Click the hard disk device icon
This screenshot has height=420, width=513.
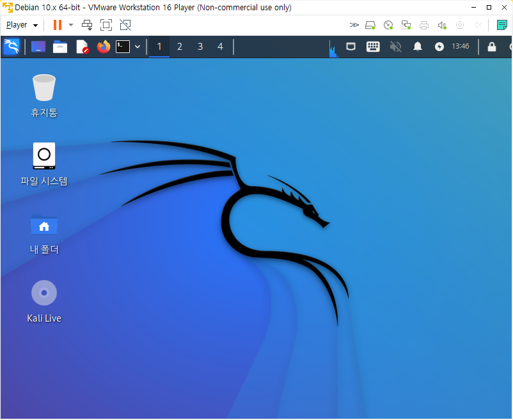(370, 25)
